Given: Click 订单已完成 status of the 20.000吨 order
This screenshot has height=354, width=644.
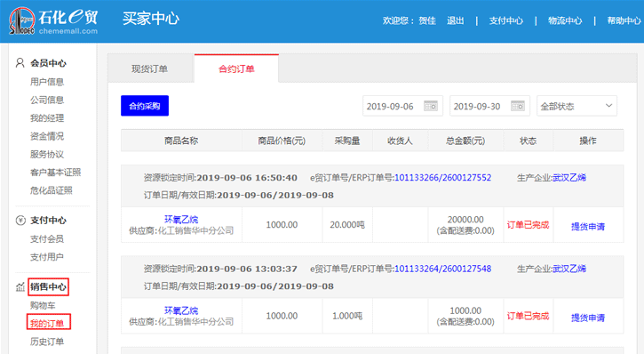Looking at the screenshot, I should (528, 225).
